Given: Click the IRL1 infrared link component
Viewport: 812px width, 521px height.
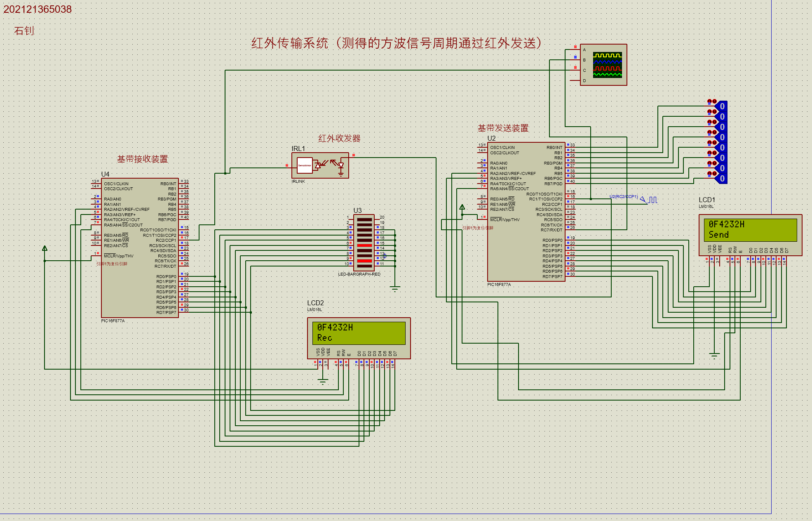Looking at the screenshot, I should [320, 165].
